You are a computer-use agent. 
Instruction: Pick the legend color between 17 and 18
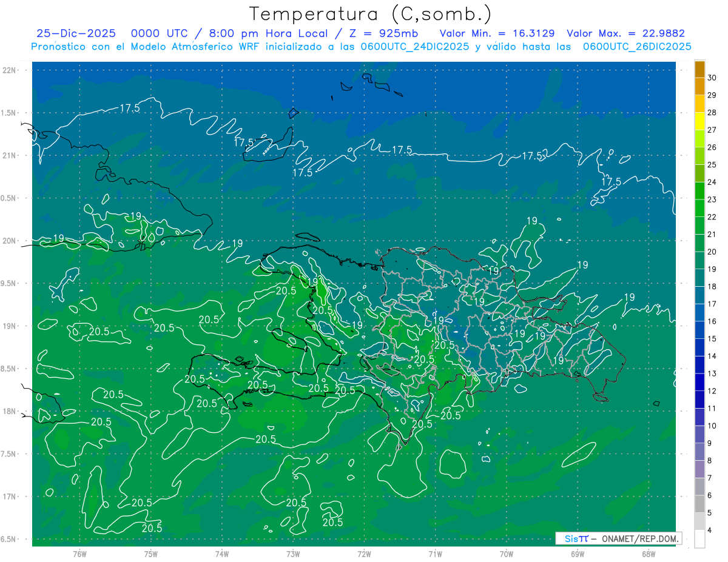point(700,295)
